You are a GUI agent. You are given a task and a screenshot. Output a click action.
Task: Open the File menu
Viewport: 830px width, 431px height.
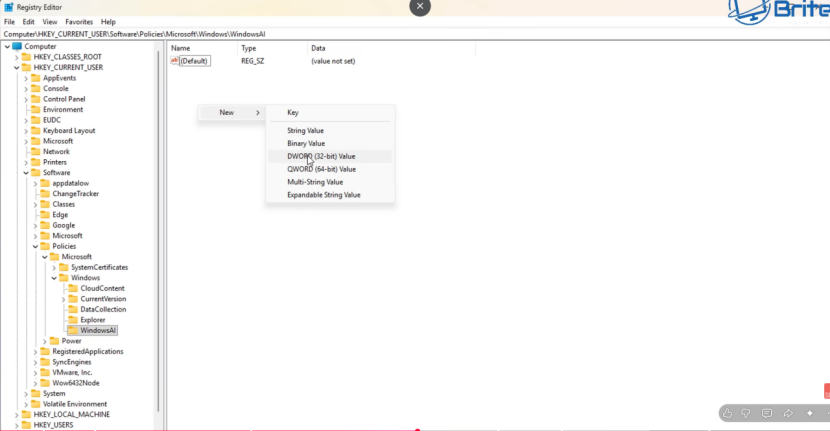[10, 22]
